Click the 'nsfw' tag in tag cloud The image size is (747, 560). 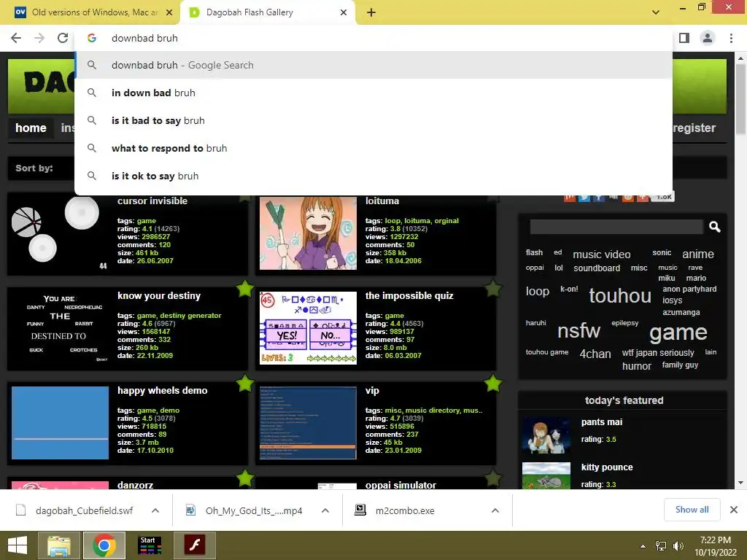click(578, 330)
